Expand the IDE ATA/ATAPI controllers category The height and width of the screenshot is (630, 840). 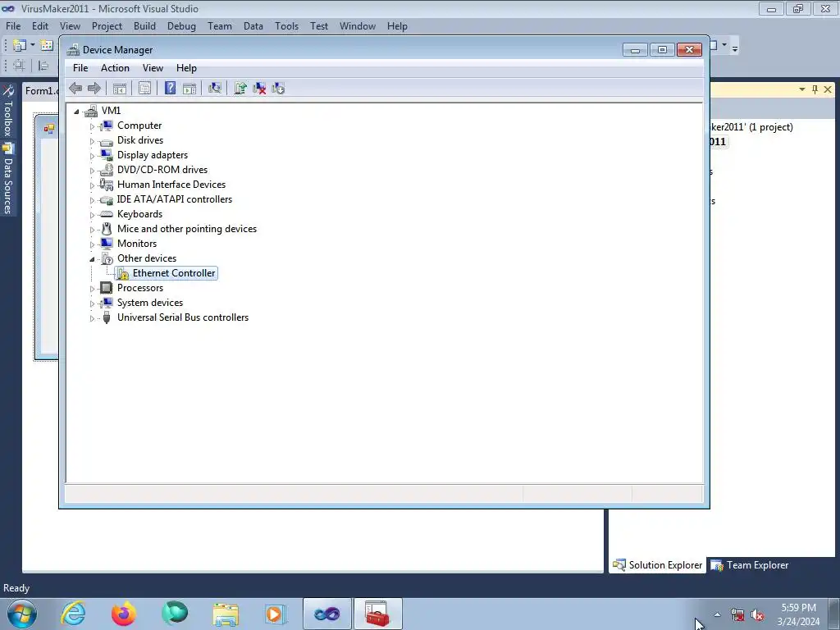point(92,200)
